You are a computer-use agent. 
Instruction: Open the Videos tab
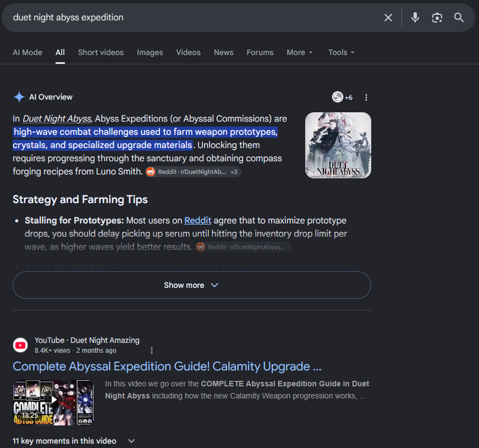pyautogui.click(x=189, y=52)
